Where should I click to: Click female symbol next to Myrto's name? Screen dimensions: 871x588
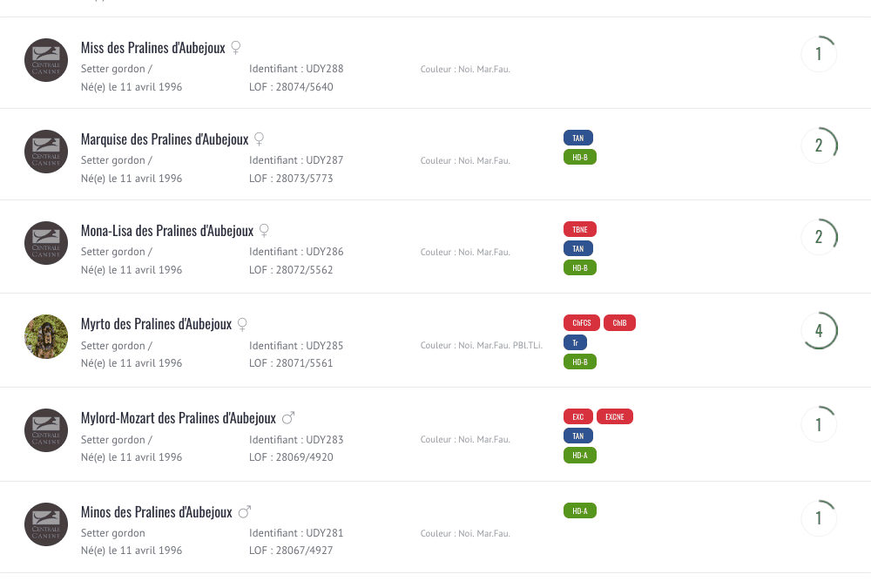pos(242,325)
